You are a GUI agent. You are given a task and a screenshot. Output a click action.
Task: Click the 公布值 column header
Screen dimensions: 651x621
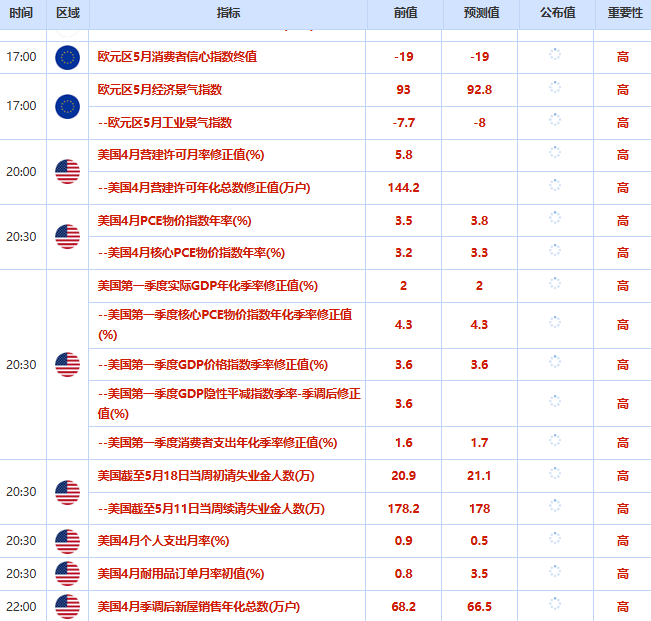point(557,13)
